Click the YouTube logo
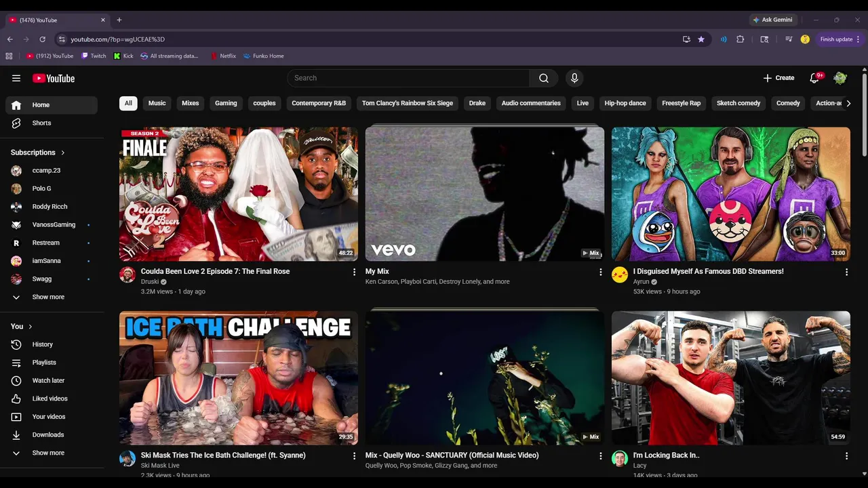 54,78
